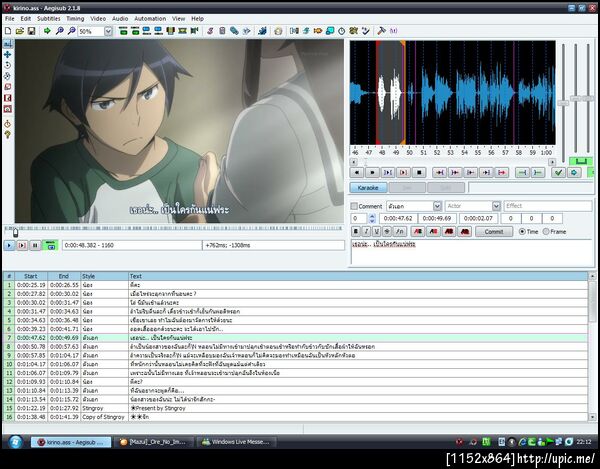Toggle the Comment checkbox

tap(354, 206)
